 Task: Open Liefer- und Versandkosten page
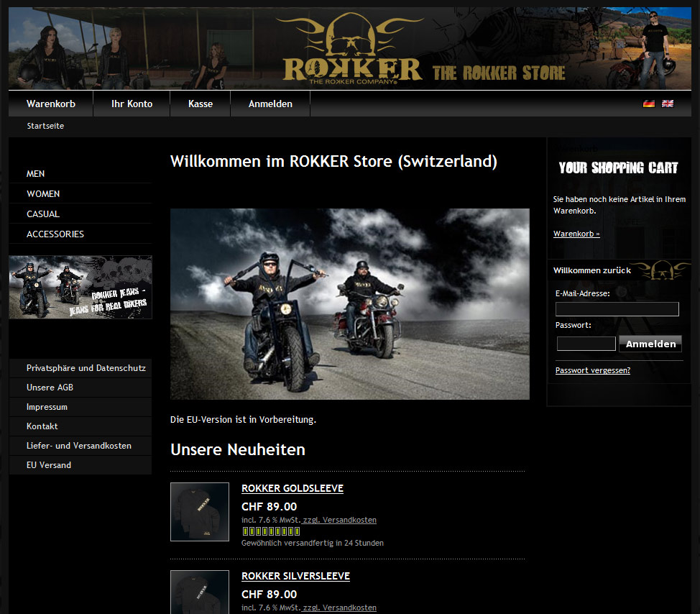click(80, 446)
